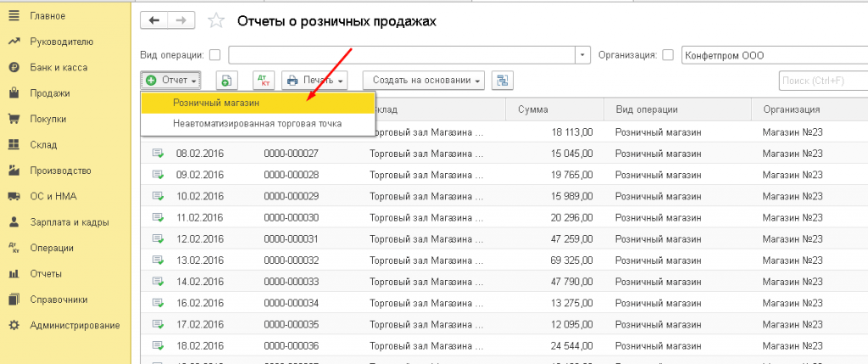Viewport: 868px width, 364px height.
Task: Open the Печать dropdown menu
Action: click(x=315, y=81)
